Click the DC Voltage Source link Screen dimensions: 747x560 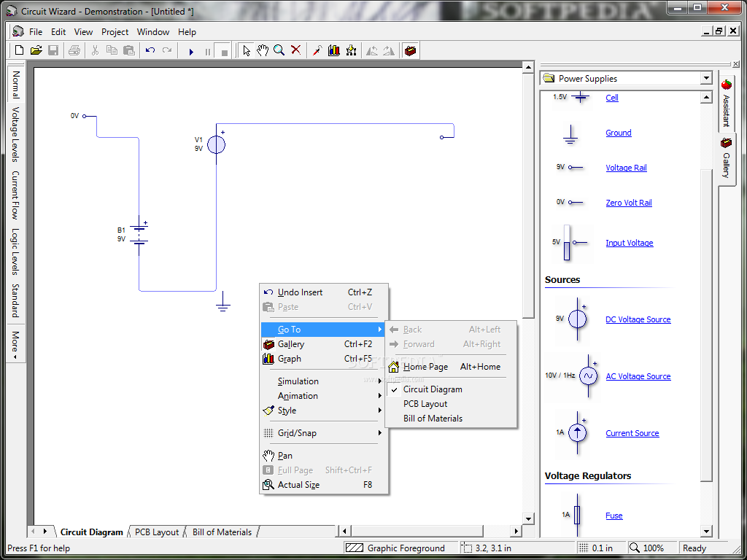(x=638, y=319)
